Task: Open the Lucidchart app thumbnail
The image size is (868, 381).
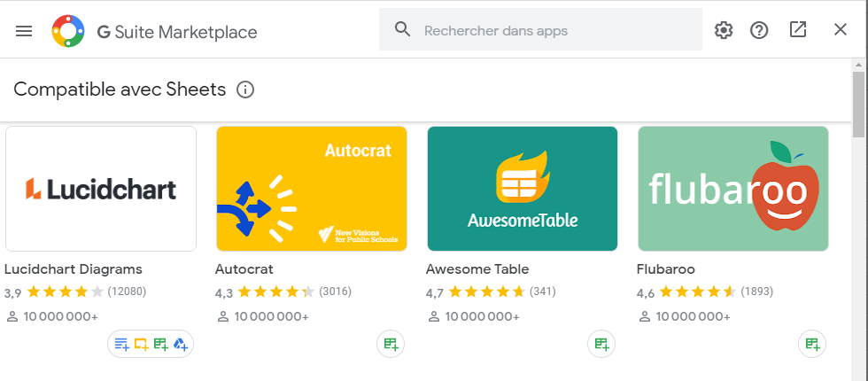Action: pyautogui.click(x=101, y=189)
